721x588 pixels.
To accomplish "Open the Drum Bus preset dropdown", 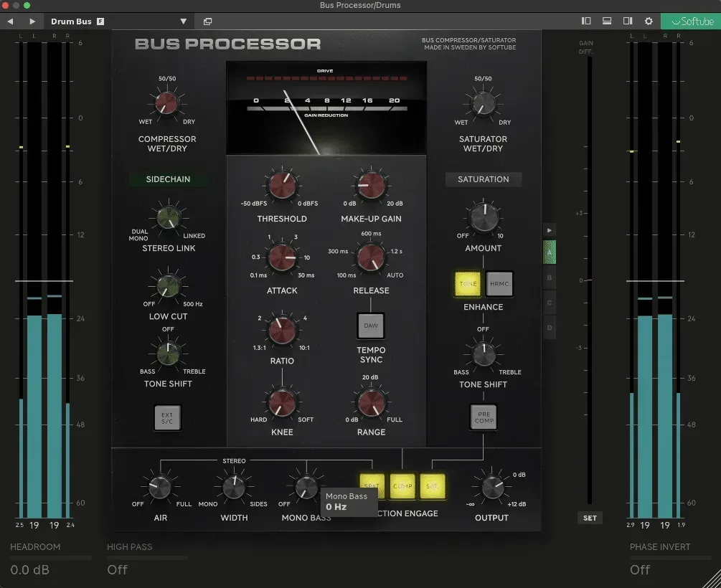I will point(184,21).
